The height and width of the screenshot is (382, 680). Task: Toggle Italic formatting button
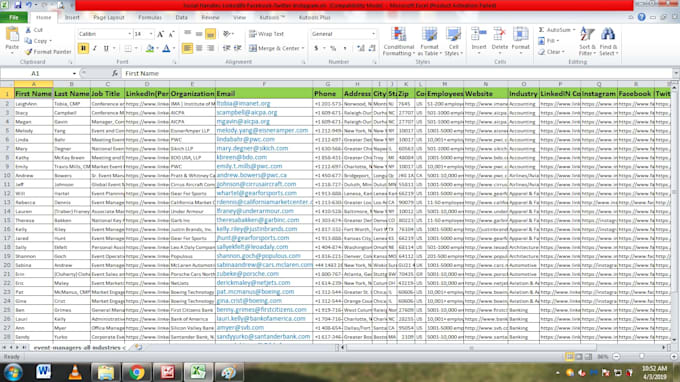(x=95, y=48)
